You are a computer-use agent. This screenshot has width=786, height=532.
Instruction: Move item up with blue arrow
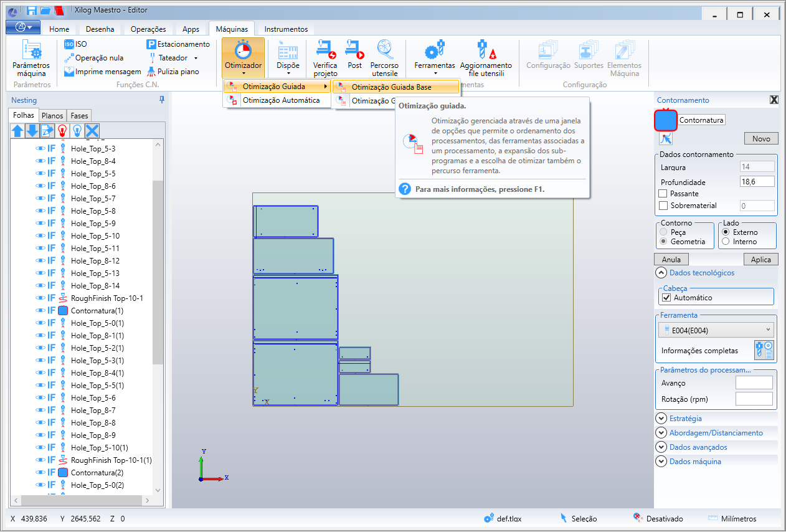pyautogui.click(x=17, y=130)
